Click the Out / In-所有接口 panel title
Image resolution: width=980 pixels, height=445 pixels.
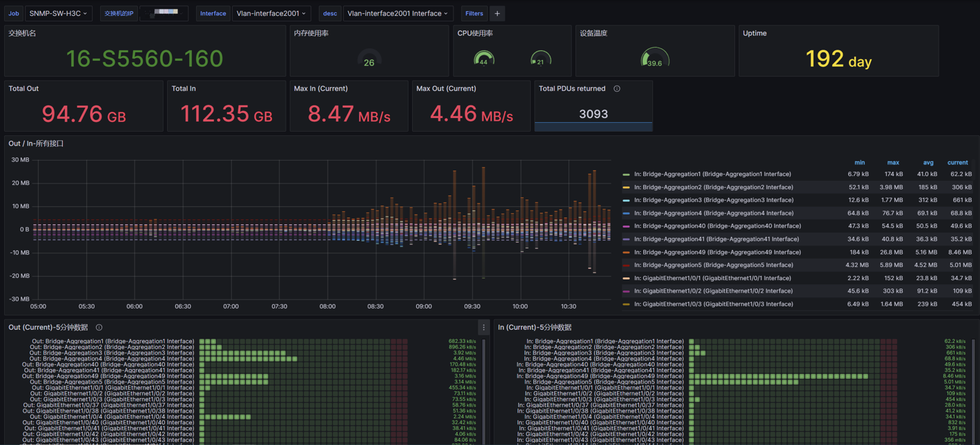tap(36, 144)
